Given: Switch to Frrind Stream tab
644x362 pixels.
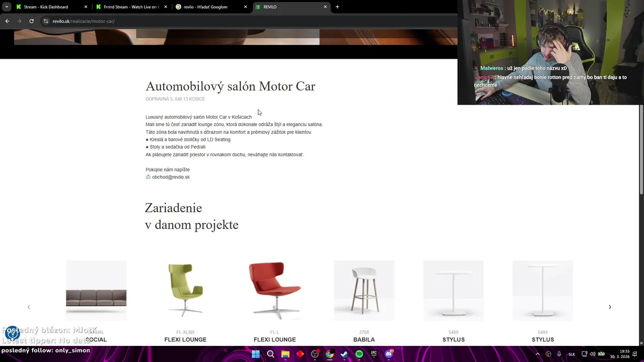Looking at the screenshot, I should pos(131,7).
